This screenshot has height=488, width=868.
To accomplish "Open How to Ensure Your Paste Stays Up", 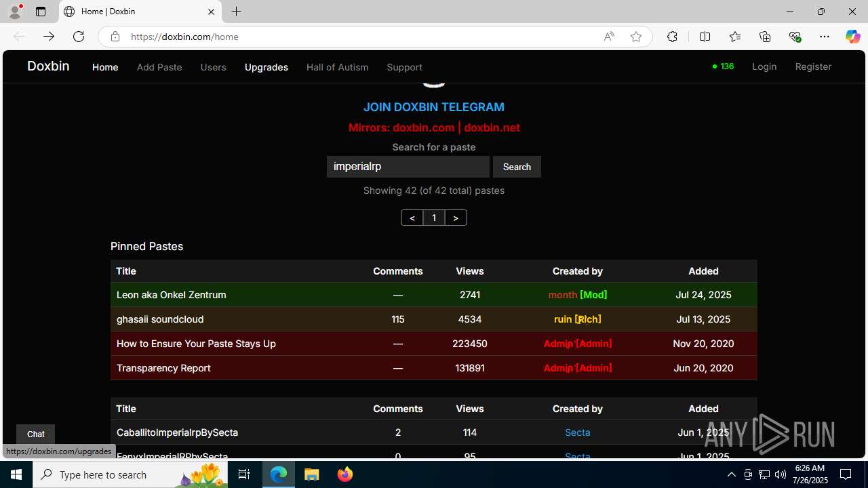I will coord(196,344).
